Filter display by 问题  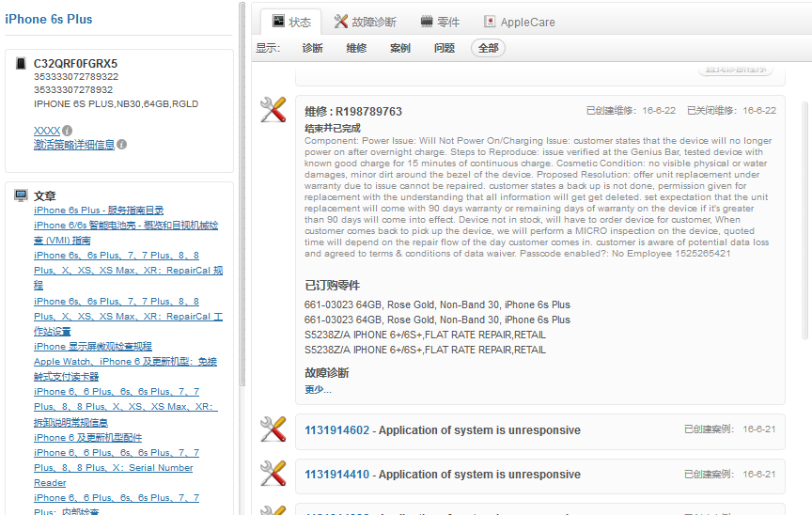click(x=445, y=48)
